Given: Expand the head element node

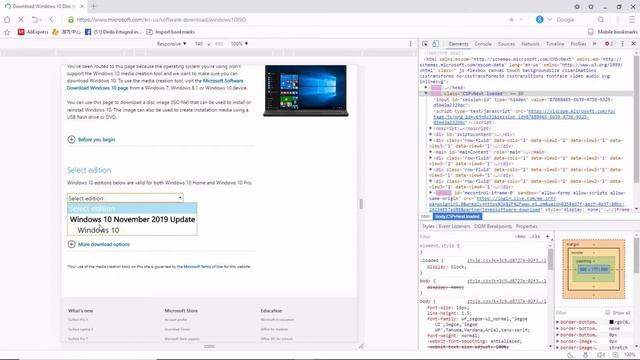Looking at the screenshot, I should [426, 87].
